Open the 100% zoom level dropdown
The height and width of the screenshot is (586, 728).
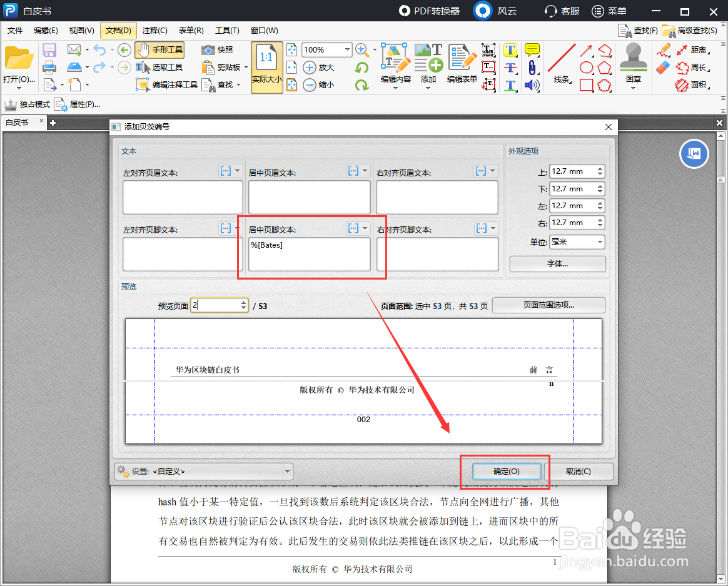click(x=347, y=49)
